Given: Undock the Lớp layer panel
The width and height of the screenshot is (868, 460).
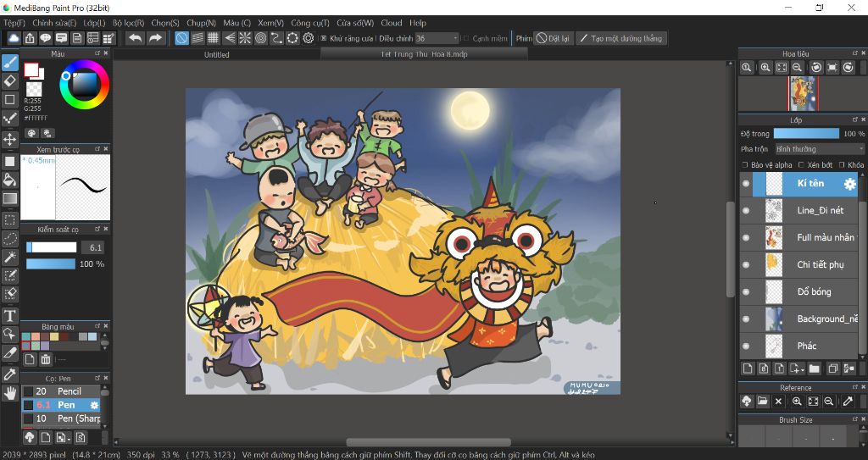Looking at the screenshot, I should tap(854, 119).
